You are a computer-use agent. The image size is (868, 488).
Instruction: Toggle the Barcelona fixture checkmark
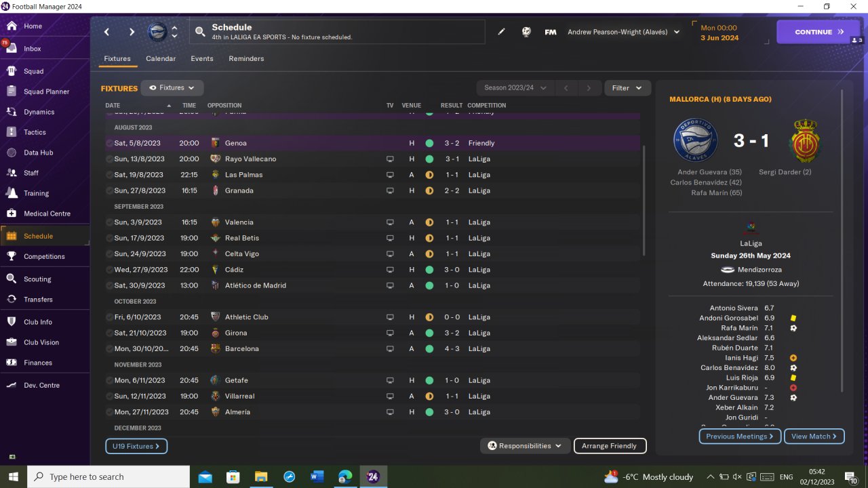110,348
